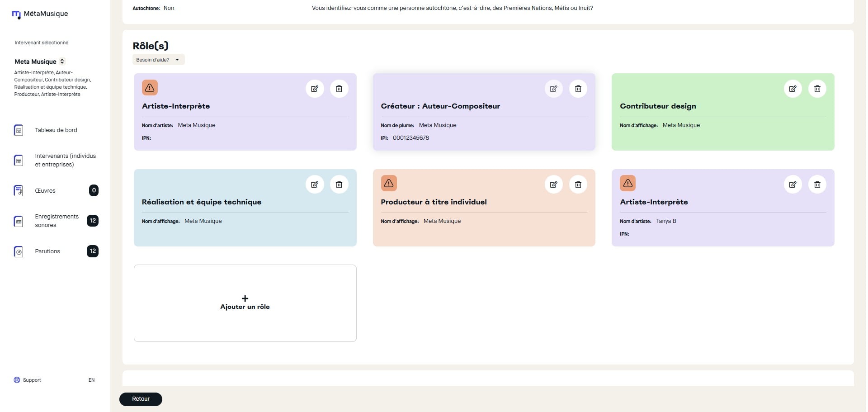Edit the Réalisation et équipe technique role
The height and width of the screenshot is (412, 868).
click(x=315, y=185)
